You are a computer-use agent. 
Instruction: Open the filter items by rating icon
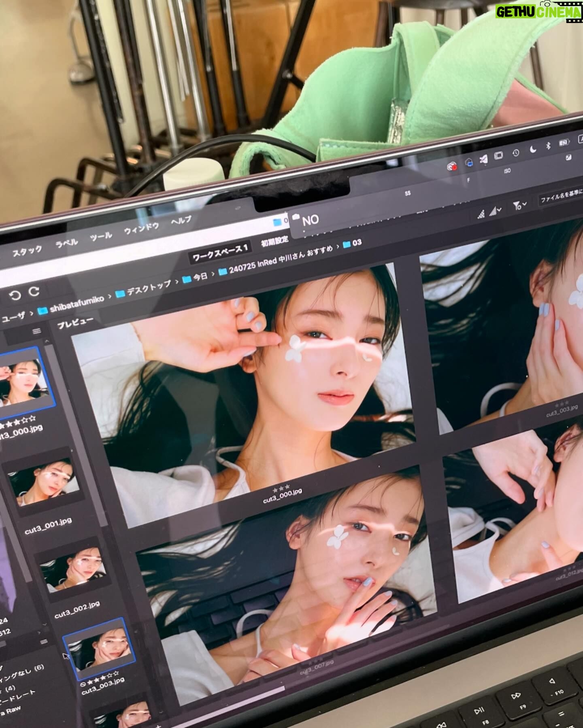coord(517,206)
